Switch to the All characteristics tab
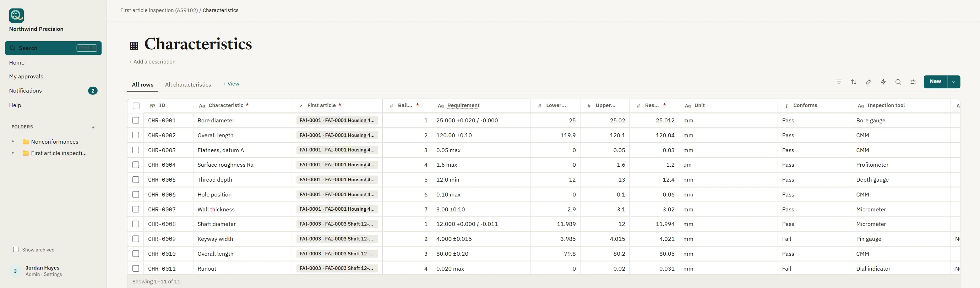 coord(188,85)
